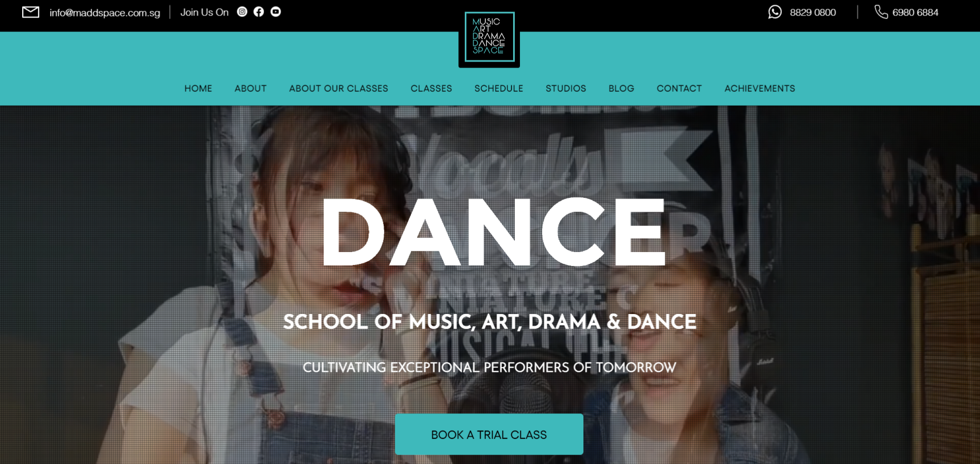Click the BOOK A TRIAL CLASS button
The height and width of the screenshot is (464, 980).
click(x=489, y=434)
